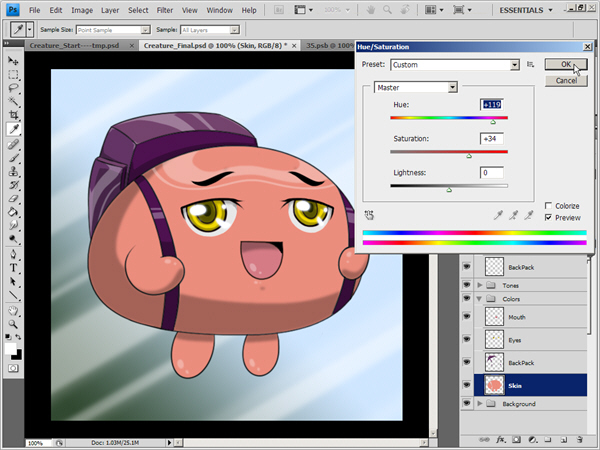
Task: Collapse the Colors layer group
Action: [x=479, y=298]
